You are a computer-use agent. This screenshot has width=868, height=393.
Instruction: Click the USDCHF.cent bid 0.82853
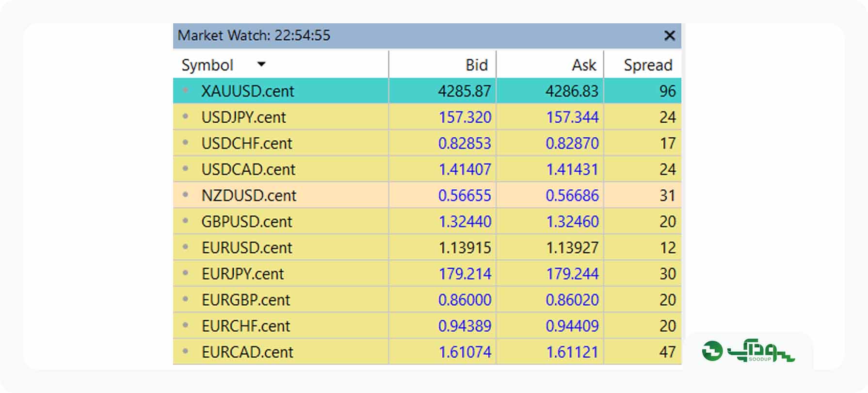tap(465, 144)
